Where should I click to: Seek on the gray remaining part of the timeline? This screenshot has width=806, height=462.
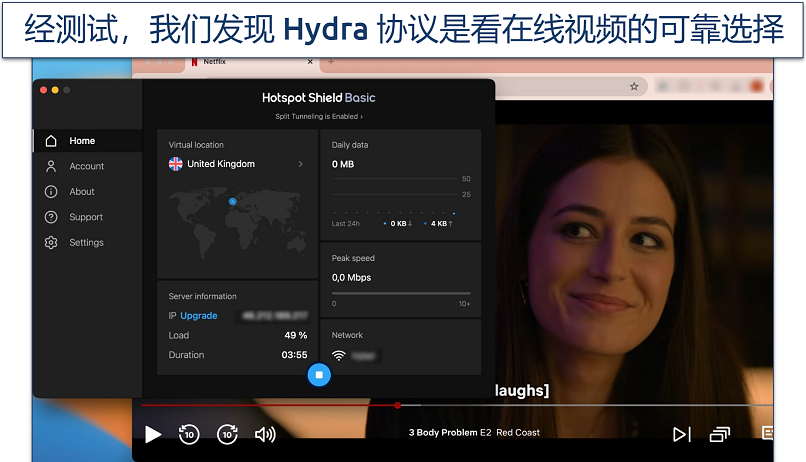click(x=586, y=405)
